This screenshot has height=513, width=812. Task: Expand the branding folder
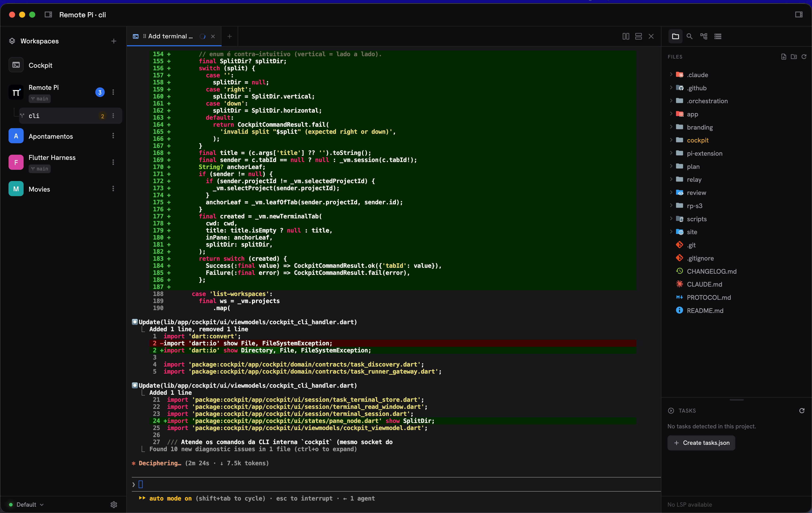(671, 127)
